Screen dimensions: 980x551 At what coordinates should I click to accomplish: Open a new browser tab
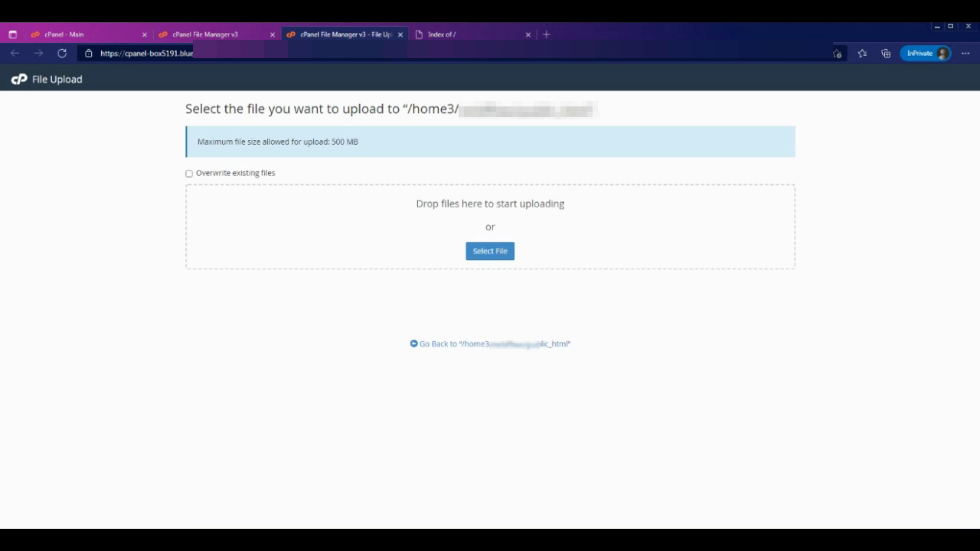point(546,34)
